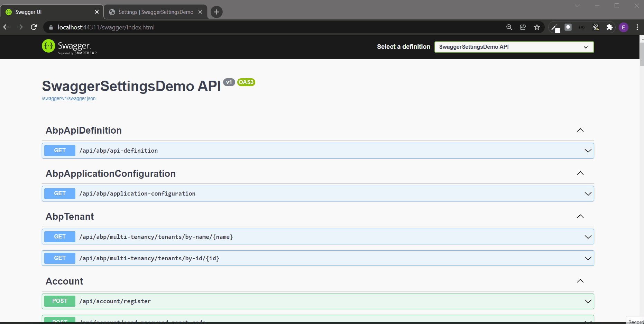Switch to the Settings SwaggerSettingsDemo tab

tap(156, 12)
